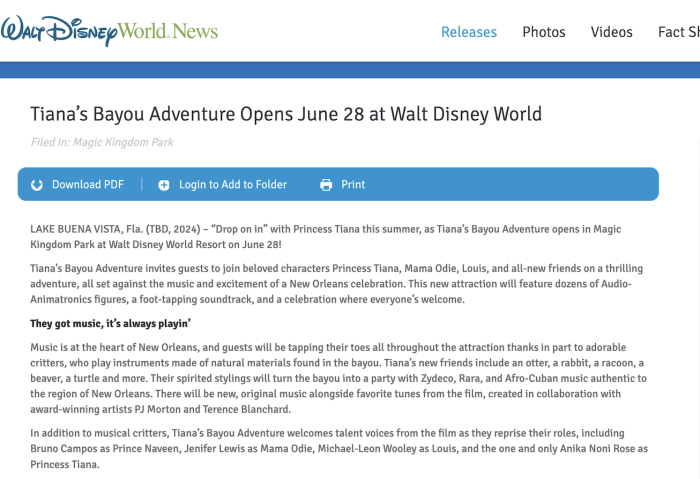The height and width of the screenshot is (479, 700).
Task: Click the paragraph starting "Music is at the heart"
Action: [x=338, y=378]
